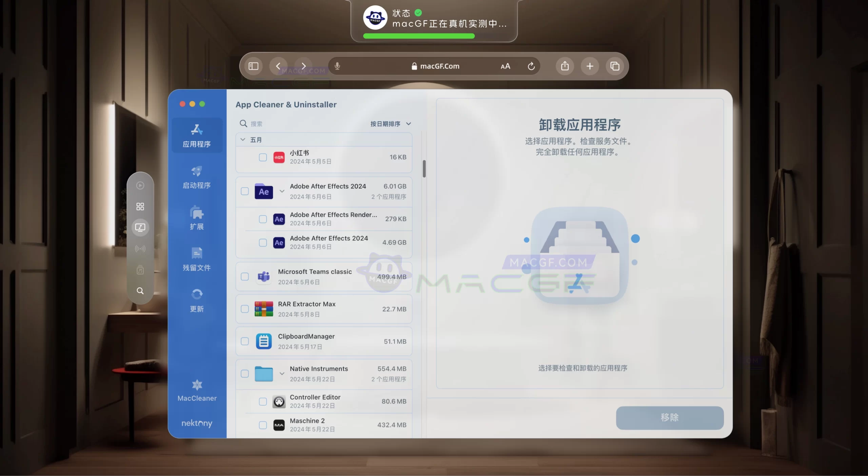Click the app list scrollbar handle
Viewport: 868px width, 476px height.
tap(424, 168)
